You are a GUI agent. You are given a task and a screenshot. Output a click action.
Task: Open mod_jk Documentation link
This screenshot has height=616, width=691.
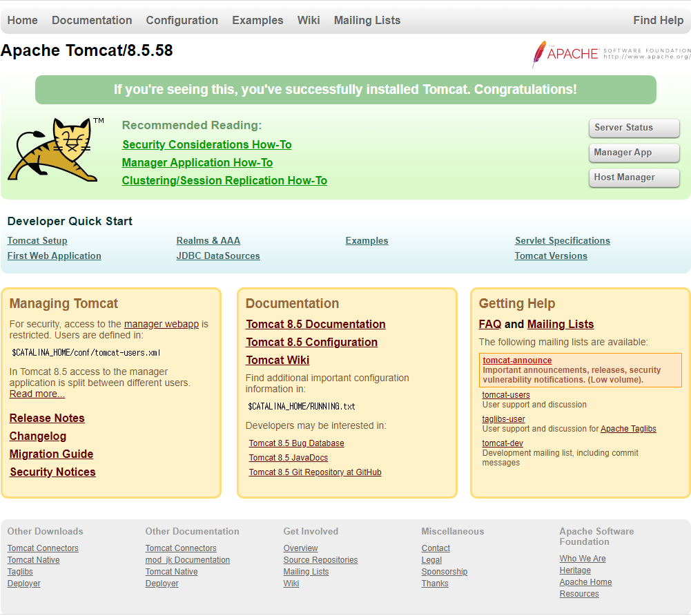tap(188, 560)
